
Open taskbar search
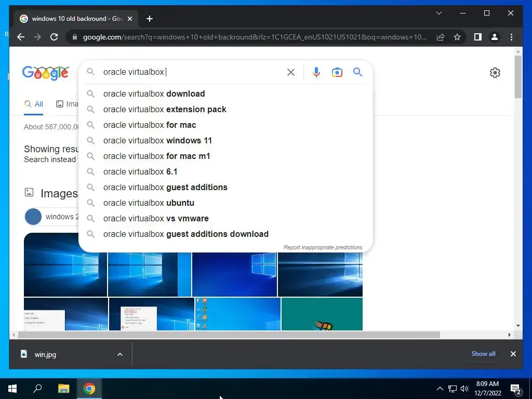pyautogui.click(x=37, y=389)
